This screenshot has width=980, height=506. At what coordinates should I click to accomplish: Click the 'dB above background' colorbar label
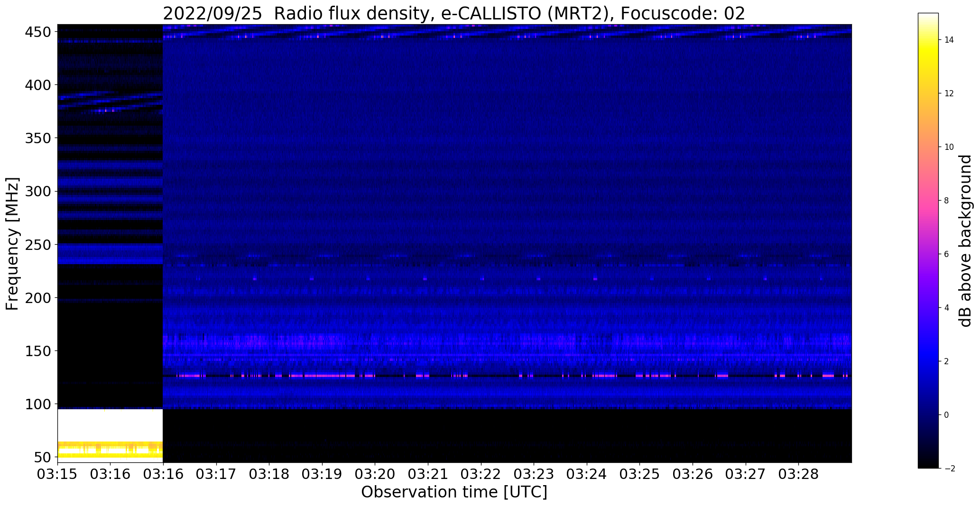click(965, 240)
